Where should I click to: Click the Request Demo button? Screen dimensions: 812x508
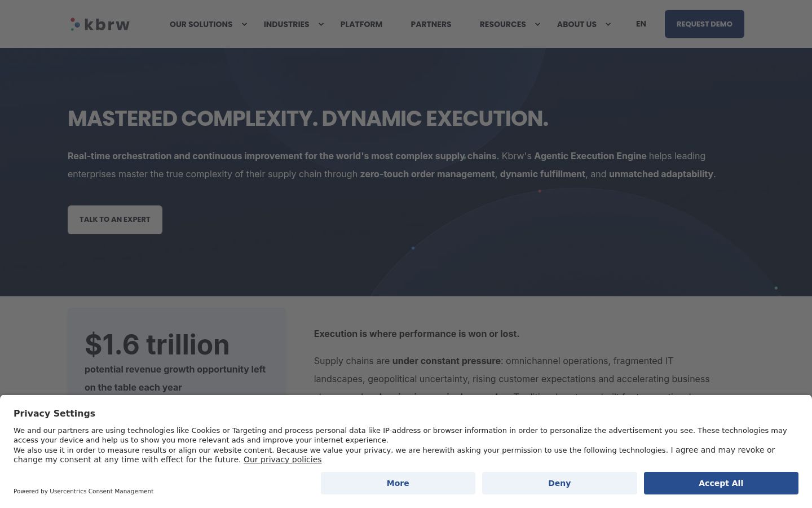pos(704,24)
